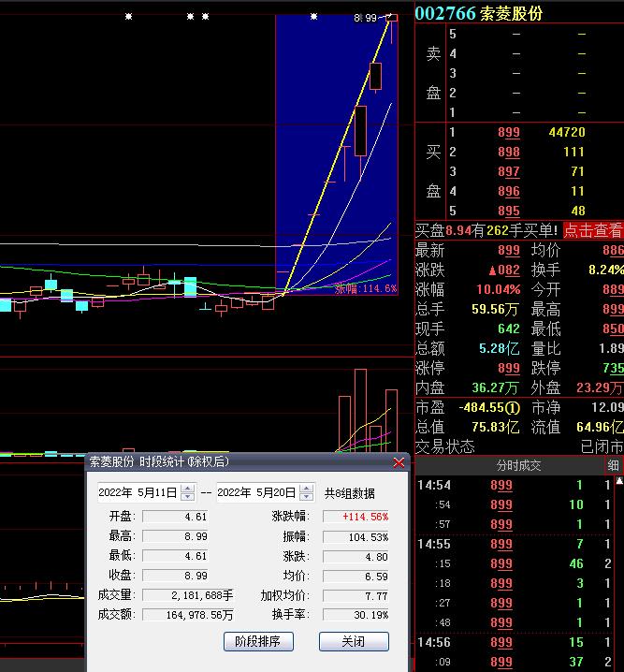Open the 分时成交 tab header
624x672 pixels.
[517, 465]
